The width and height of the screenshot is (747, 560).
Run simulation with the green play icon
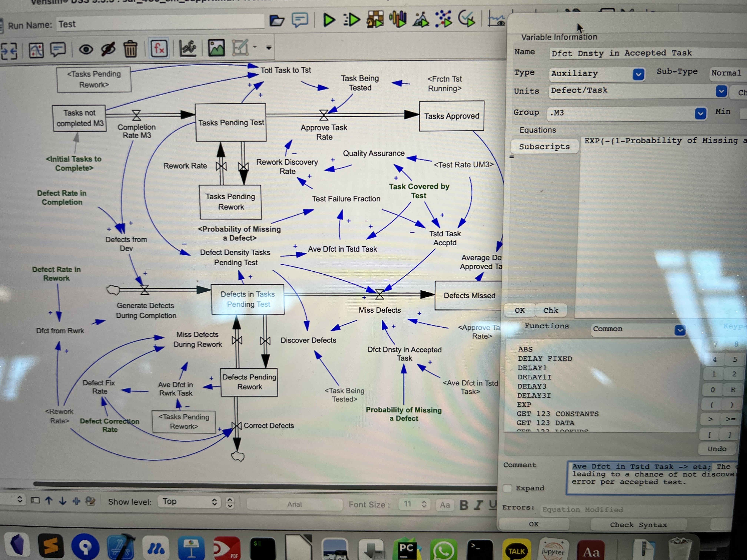[x=329, y=20]
